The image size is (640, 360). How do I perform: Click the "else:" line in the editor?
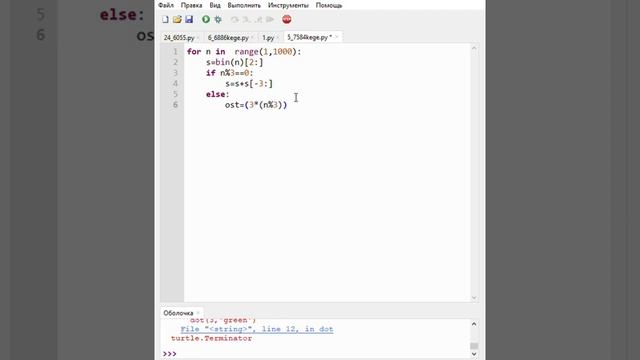point(218,94)
